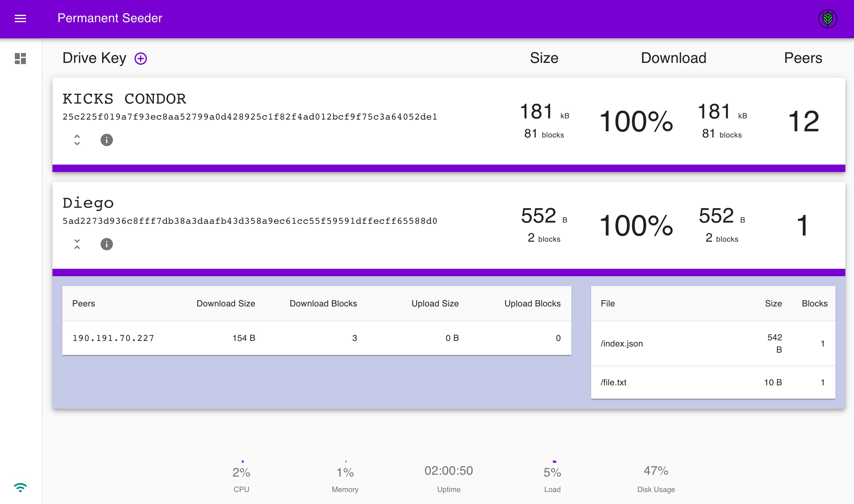Select the Diego drive key hash
854x504 pixels.
point(250,221)
